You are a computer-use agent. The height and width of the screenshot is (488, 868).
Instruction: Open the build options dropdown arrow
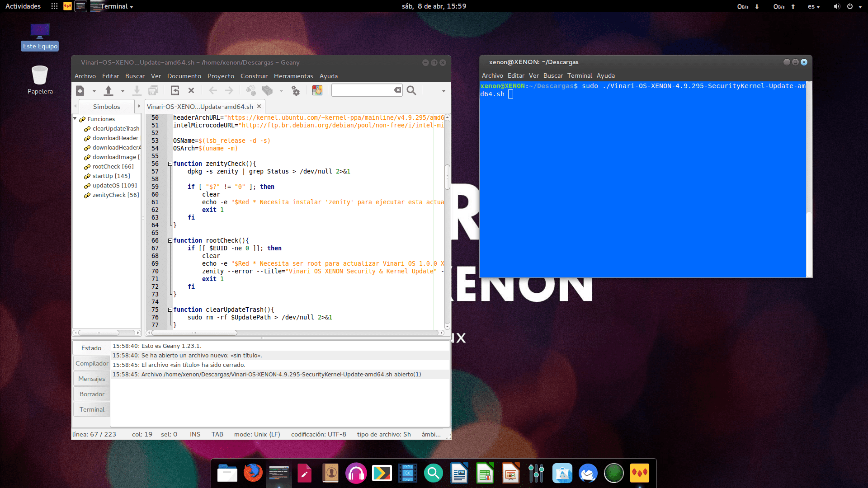281,91
